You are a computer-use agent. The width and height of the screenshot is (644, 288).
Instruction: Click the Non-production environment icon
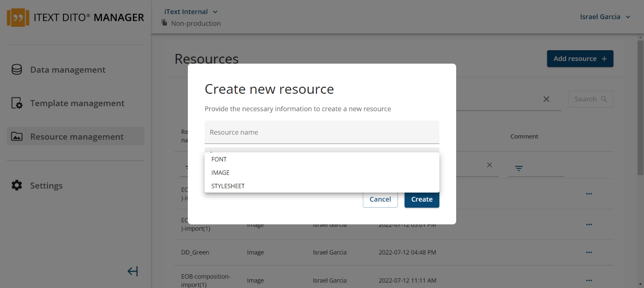(164, 23)
